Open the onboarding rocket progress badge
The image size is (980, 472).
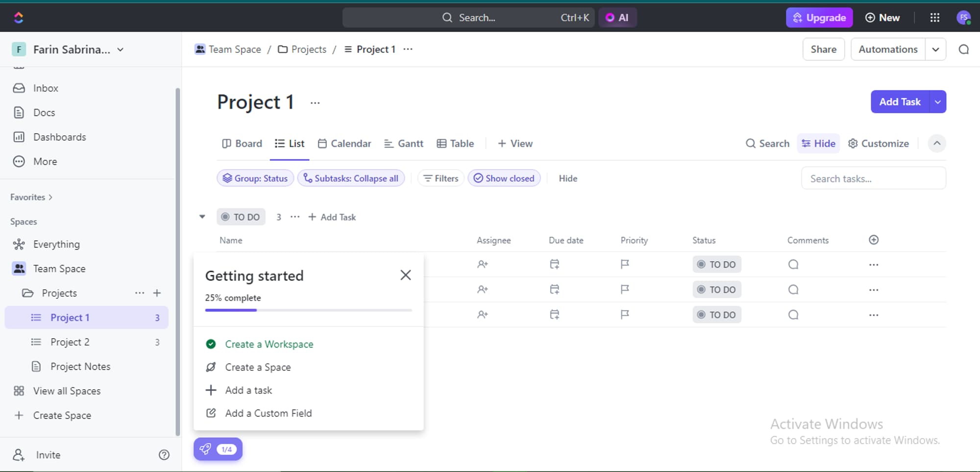[x=218, y=448]
